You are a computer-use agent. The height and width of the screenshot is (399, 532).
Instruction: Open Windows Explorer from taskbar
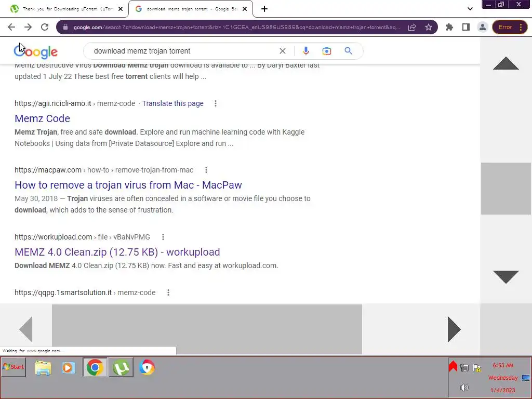pyautogui.click(x=43, y=368)
